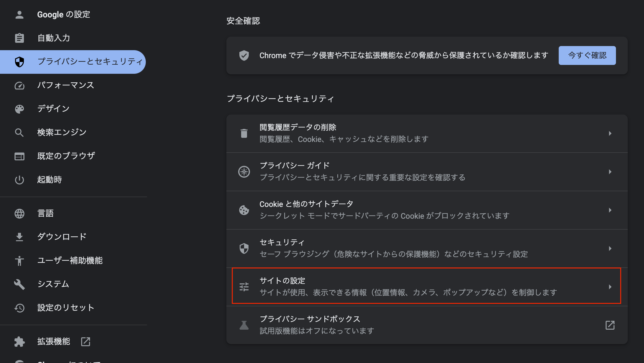Expand Cookie と他のサイトデータ with its chevron
This screenshot has width=644, height=363.
610,210
